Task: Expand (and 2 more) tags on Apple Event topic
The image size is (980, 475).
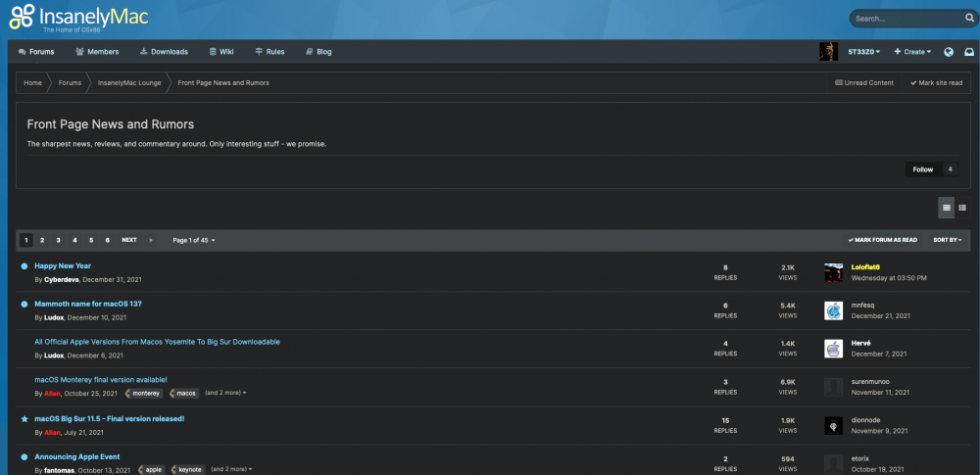Action: pos(232,469)
